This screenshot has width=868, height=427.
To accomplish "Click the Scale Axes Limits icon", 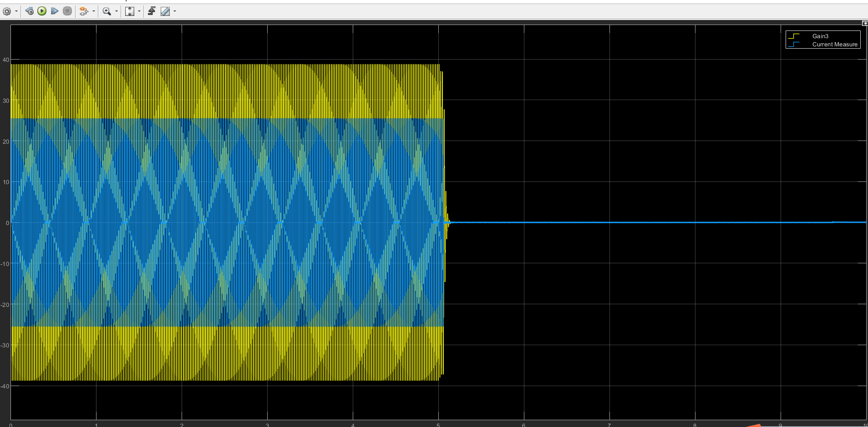I will pyautogui.click(x=130, y=11).
